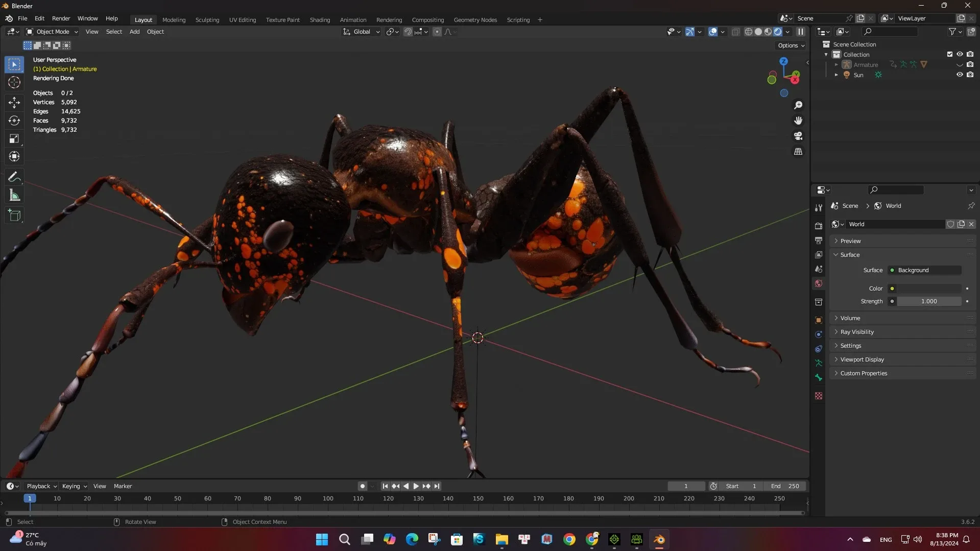Switch to the Sculpting workspace tab
This screenshot has height=551, width=980.
(x=207, y=20)
